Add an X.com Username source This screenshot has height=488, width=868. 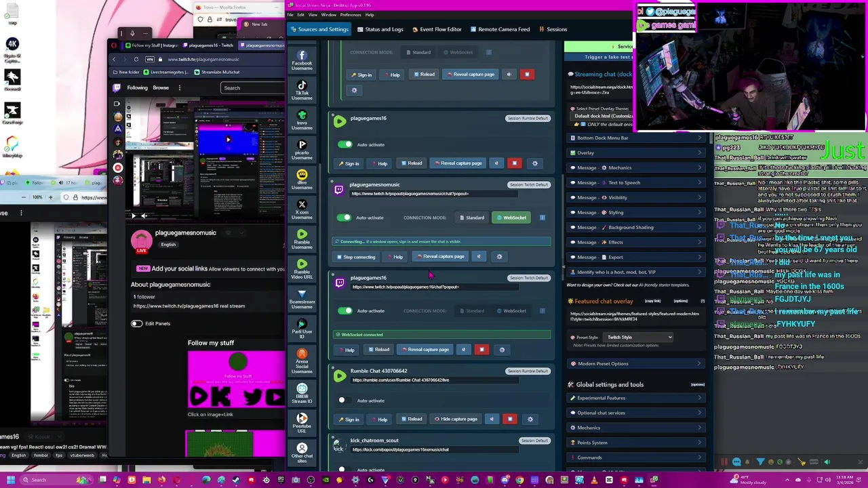tap(302, 209)
